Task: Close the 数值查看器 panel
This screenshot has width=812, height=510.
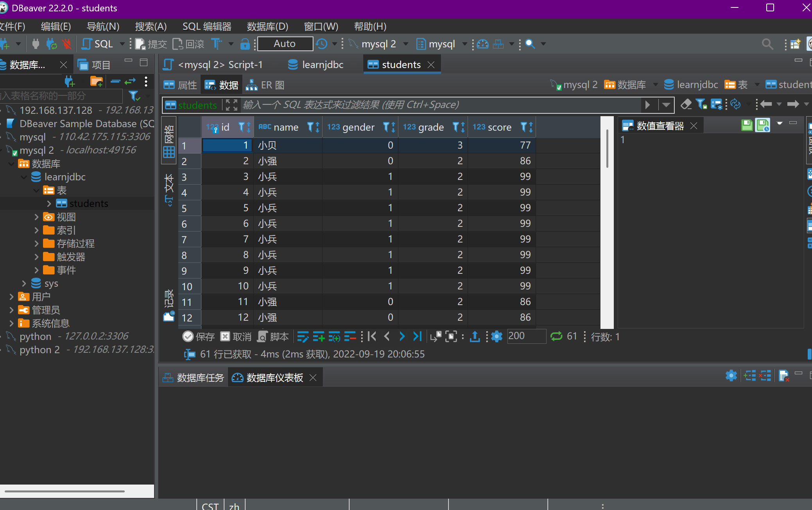Action: pyautogui.click(x=694, y=126)
